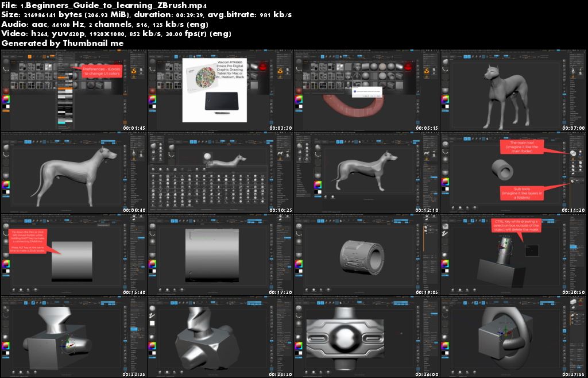Open the video frame stamped 00:20:50
The image size is (588, 378).
tap(514, 254)
